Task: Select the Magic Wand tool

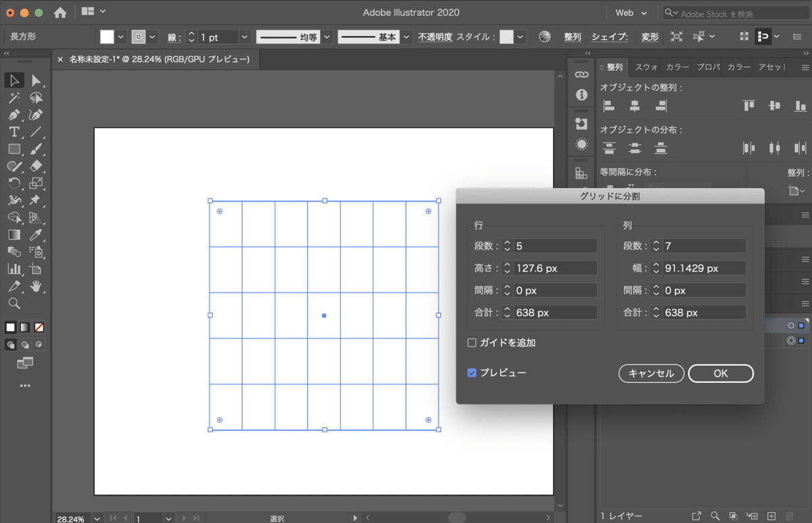Action: coord(14,98)
